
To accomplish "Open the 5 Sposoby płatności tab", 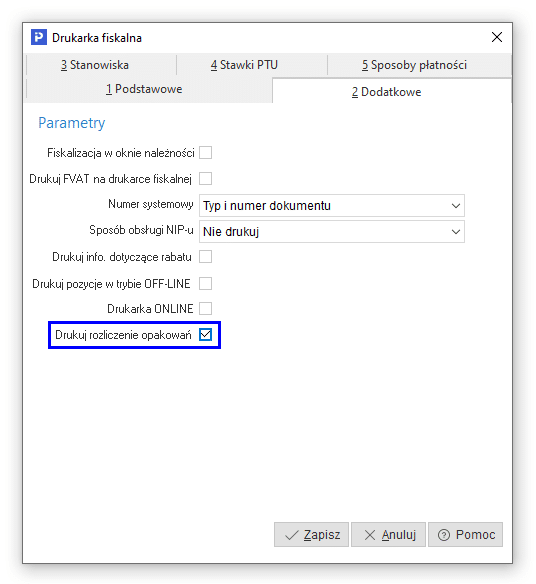I will tap(414, 65).
